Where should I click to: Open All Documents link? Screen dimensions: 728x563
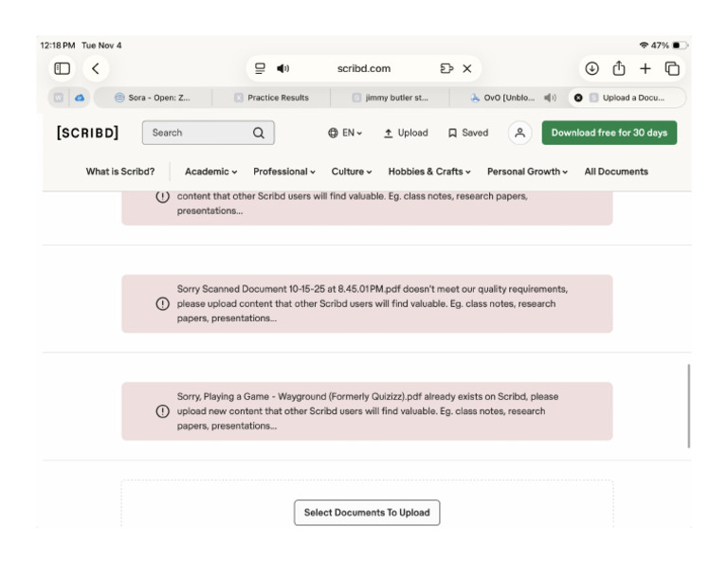coord(616,172)
